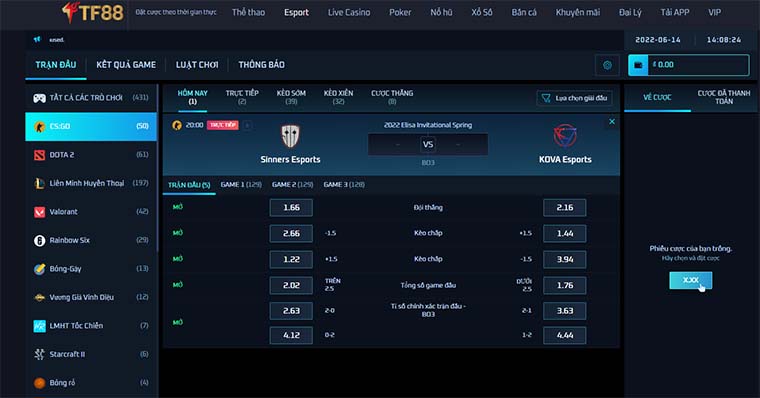Switch to TRẬN ĐẤU tab
The width and height of the screenshot is (760, 398).
(x=56, y=65)
